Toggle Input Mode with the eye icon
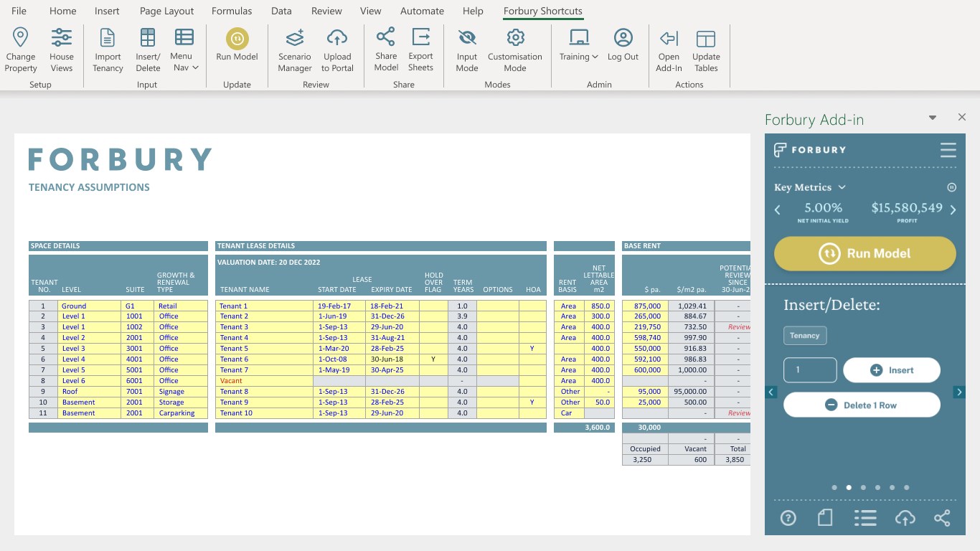Viewport: 980px width, 551px height. pyautogui.click(x=467, y=37)
